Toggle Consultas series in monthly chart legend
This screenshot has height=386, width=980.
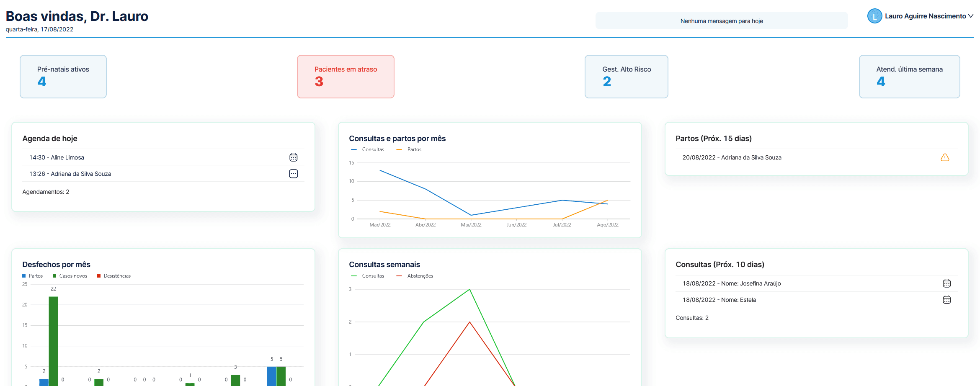tap(368, 149)
